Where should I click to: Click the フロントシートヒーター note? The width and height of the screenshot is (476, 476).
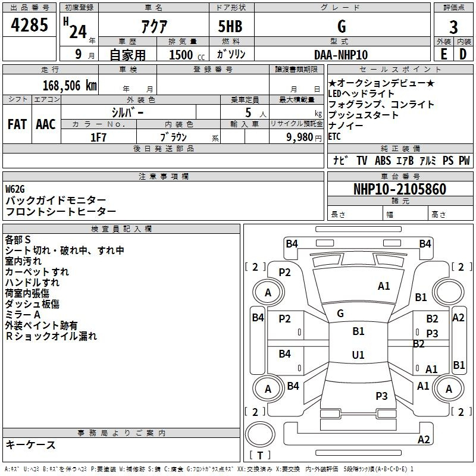tap(61, 212)
